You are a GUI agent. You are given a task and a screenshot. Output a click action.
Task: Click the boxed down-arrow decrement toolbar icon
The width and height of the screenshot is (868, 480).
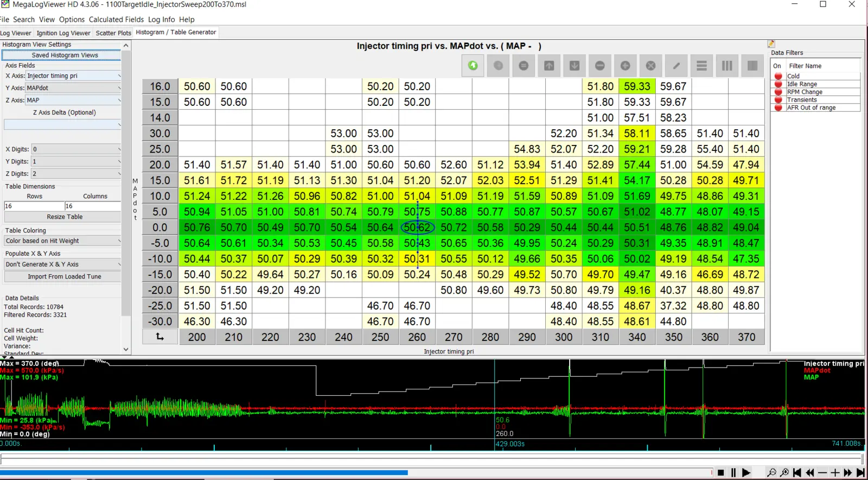tap(575, 66)
